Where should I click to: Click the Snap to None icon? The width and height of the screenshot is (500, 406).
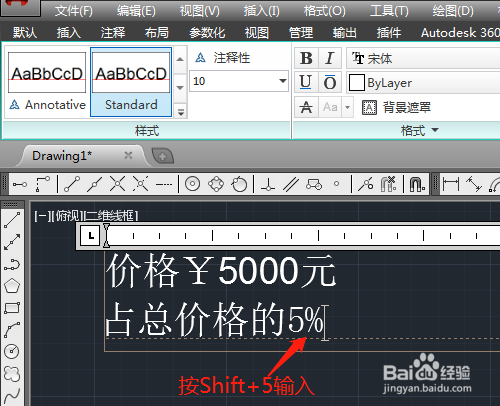click(388, 184)
